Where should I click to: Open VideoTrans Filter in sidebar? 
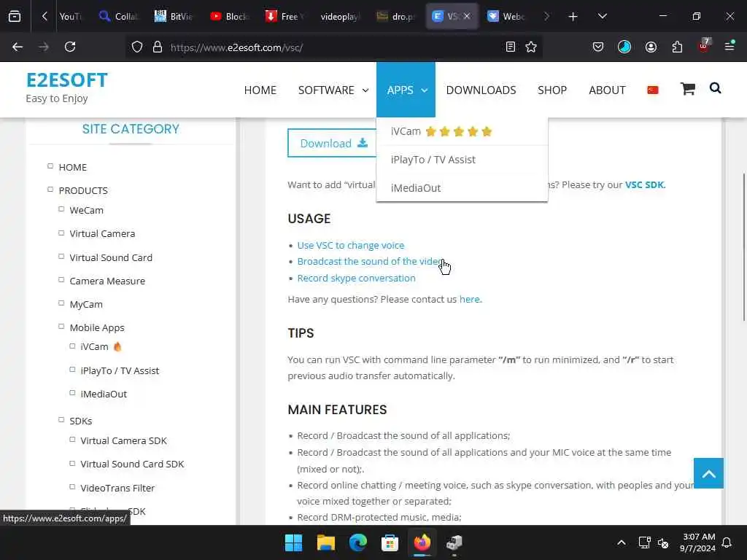click(117, 488)
